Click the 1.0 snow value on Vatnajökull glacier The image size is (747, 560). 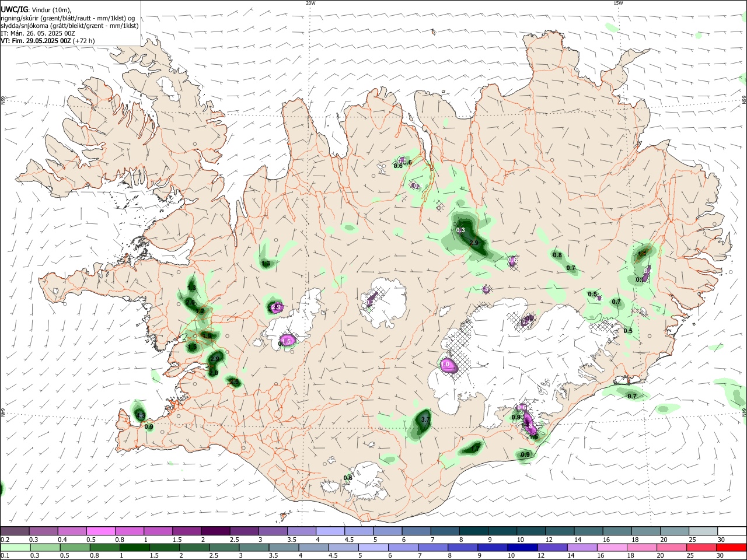pyautogui.click(x=446, y=365)
